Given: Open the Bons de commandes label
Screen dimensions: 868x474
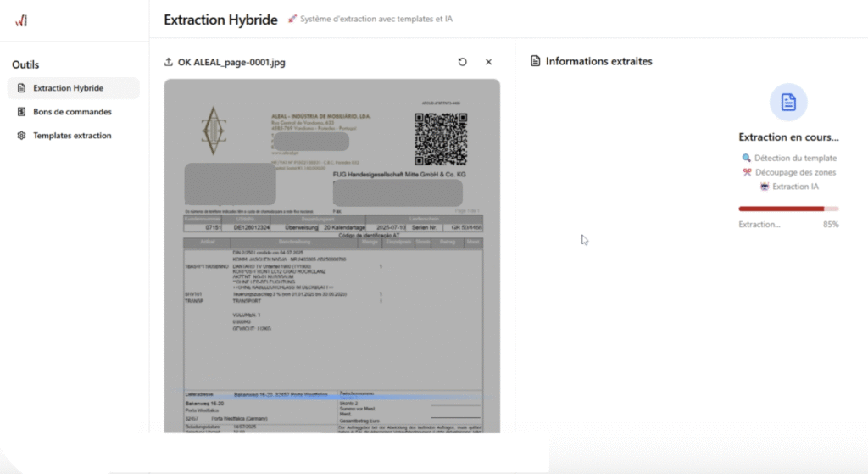Looking at the screenshot, I should (x=72, y=112).
